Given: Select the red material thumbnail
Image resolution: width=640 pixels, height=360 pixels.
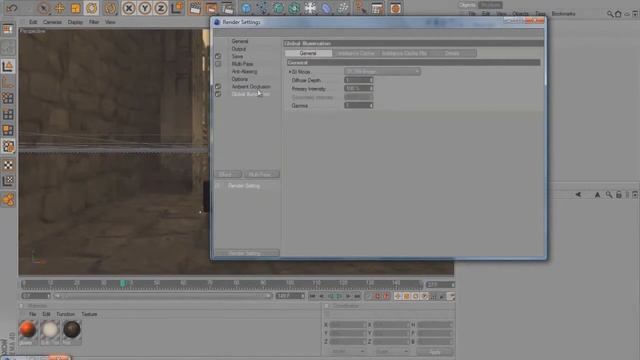Looking at the screenshot, I should click(28, 330).
